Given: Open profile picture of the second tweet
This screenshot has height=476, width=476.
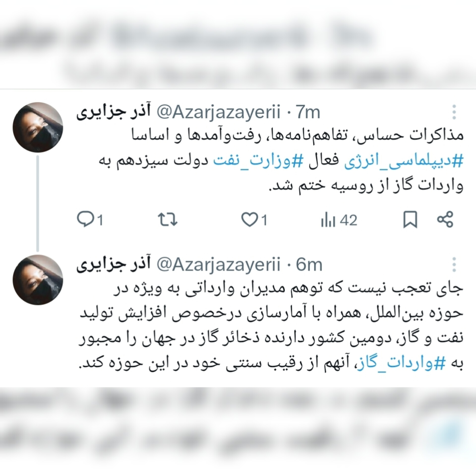Looking at the screenshot, I should [38, 280].
